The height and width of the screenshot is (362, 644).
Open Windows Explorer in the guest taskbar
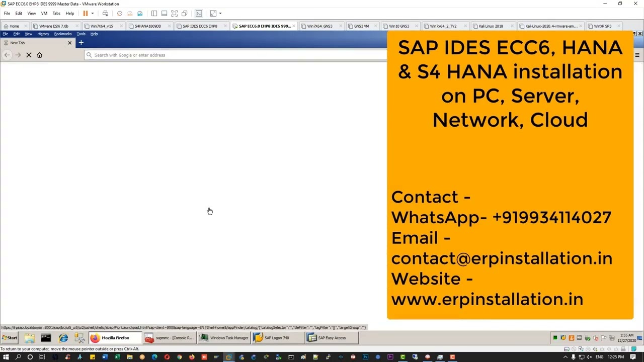tap(29, 338)
